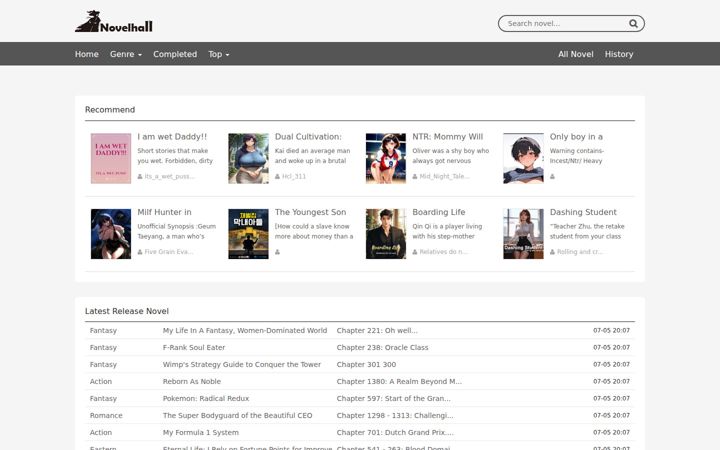Open 'Only boy in a' title link
Viewport: 720px width, 450px height.
pos(576,137)
